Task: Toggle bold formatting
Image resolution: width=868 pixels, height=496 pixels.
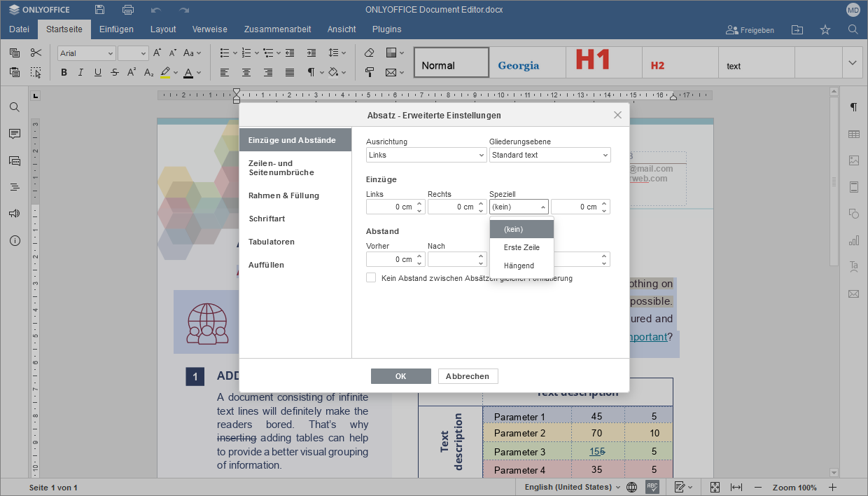Action: tap(64, 72)
